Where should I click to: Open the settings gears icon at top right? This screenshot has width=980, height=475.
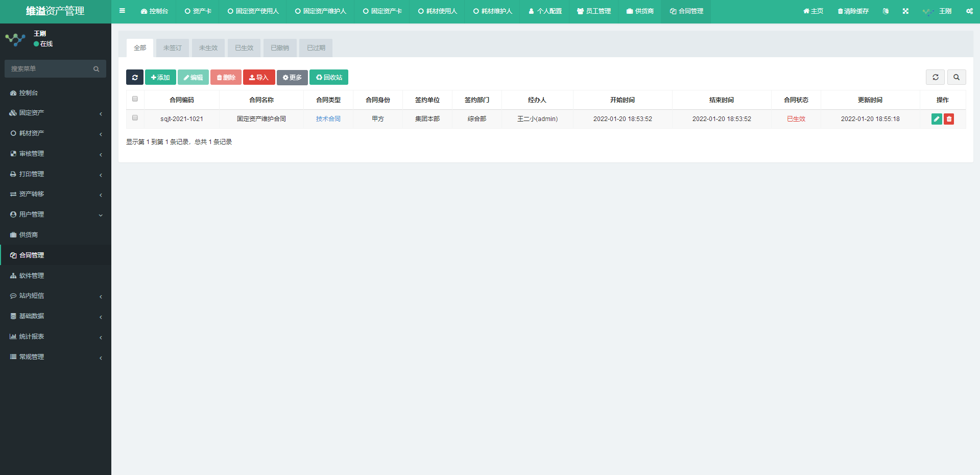(x=969, y=11)
